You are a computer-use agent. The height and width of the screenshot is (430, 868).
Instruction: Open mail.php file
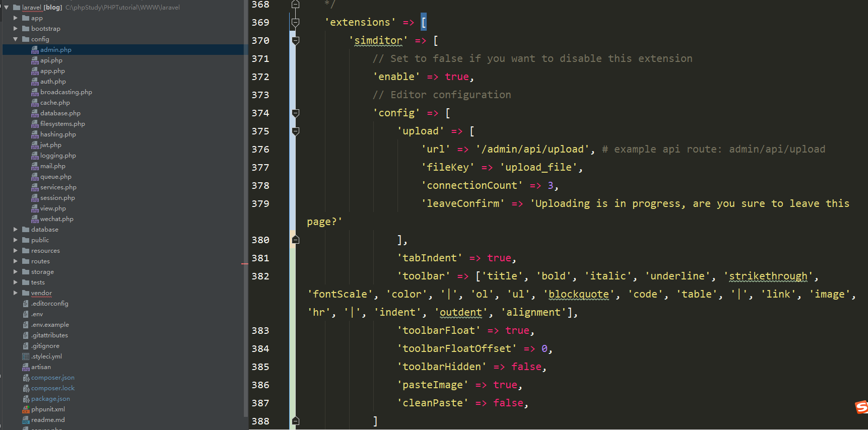[53, 166]
